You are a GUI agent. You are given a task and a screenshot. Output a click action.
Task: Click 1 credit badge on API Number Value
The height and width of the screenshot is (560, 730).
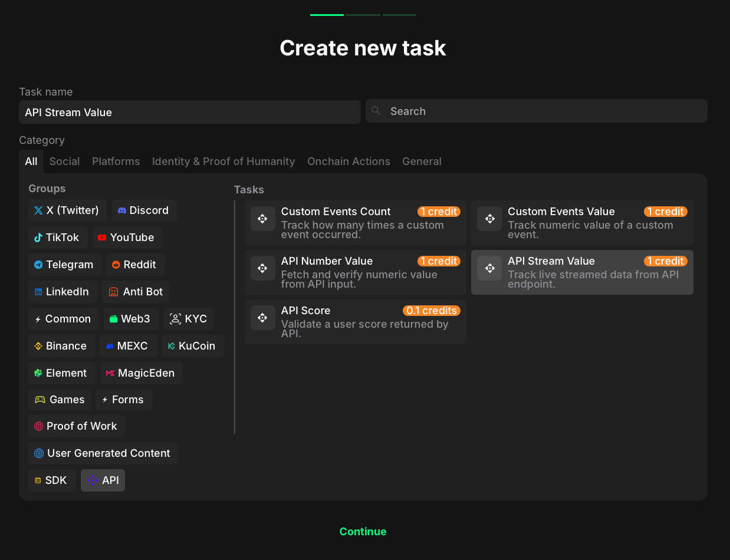[x=439, y=261]
